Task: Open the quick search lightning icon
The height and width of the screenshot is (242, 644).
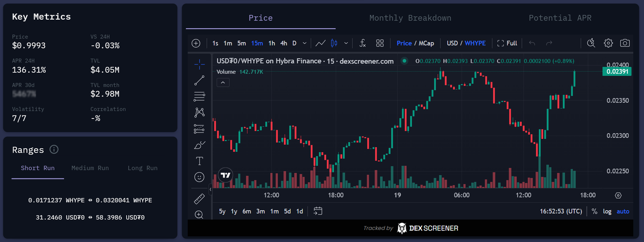Action: coord(591,43)
